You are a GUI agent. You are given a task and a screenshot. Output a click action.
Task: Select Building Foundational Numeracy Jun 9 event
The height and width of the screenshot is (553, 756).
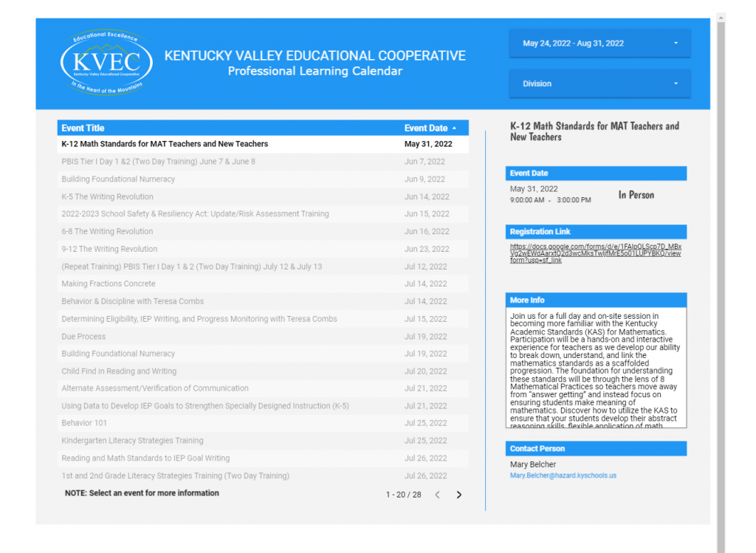click(263, 179)
